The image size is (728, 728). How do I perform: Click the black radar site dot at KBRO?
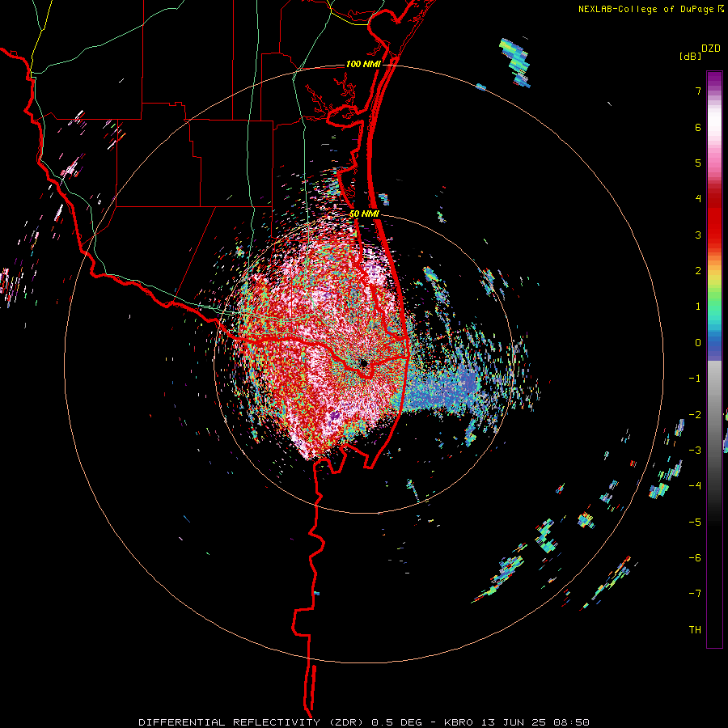[x=363, y=363]
